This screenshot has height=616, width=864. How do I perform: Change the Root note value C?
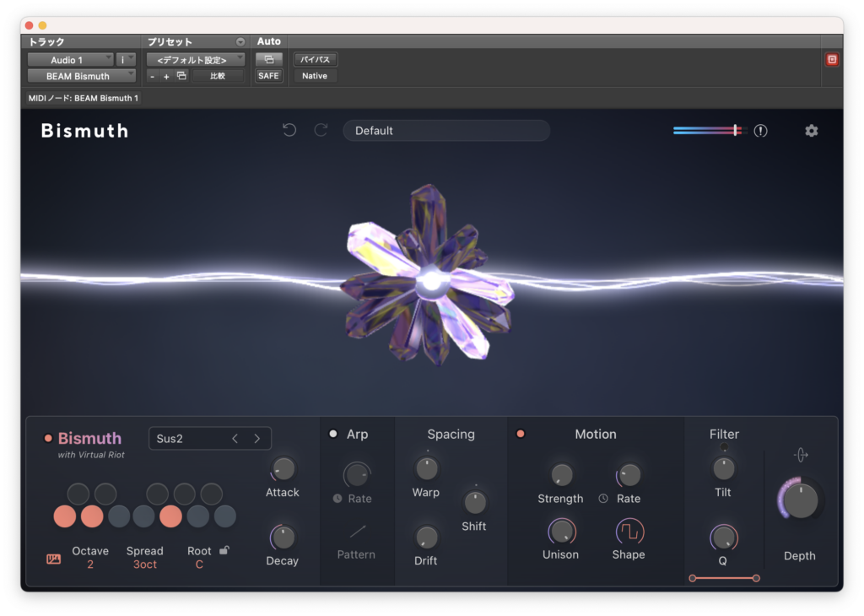[x=199, y=565]
